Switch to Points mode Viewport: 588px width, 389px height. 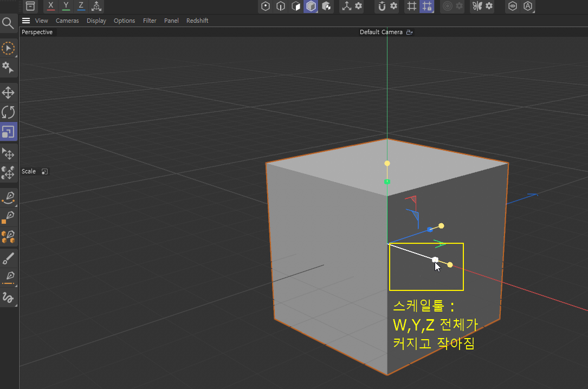[266, 6]
